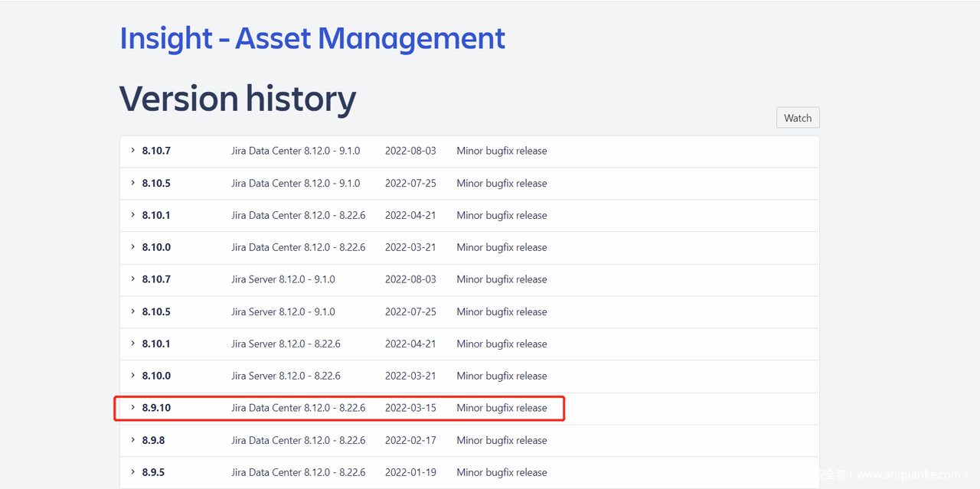Screen dimensions: 980x489
Task: Expand the 8.10.7 Jira Data Center row chevron
Action: 132,151
